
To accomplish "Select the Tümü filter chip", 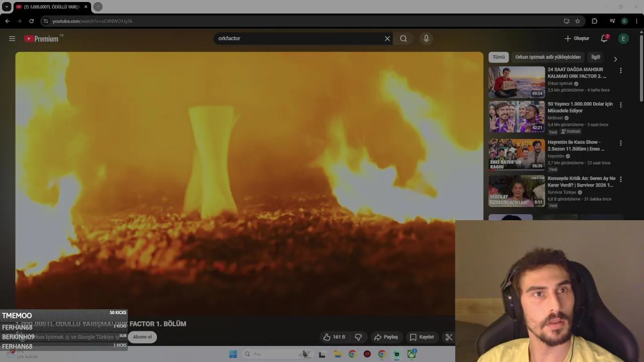I will pyautogui.click(x=499, y=57).
